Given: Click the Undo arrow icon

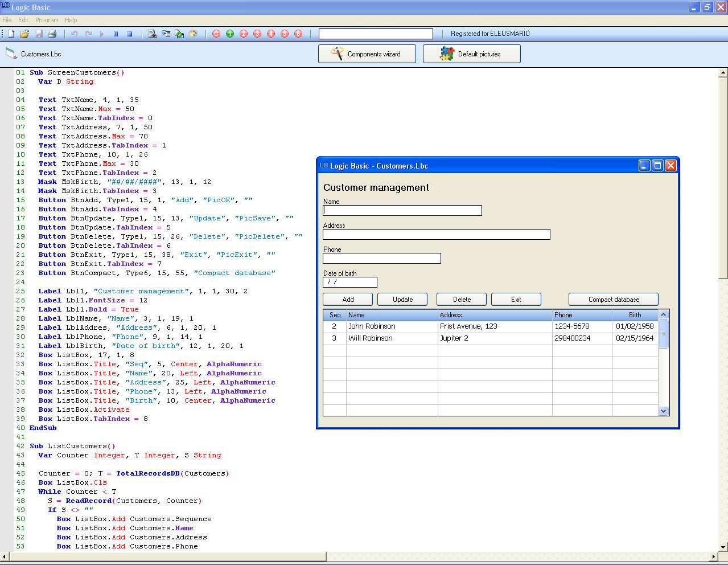Looking at the screenshot, I should (x=75, y=34).
